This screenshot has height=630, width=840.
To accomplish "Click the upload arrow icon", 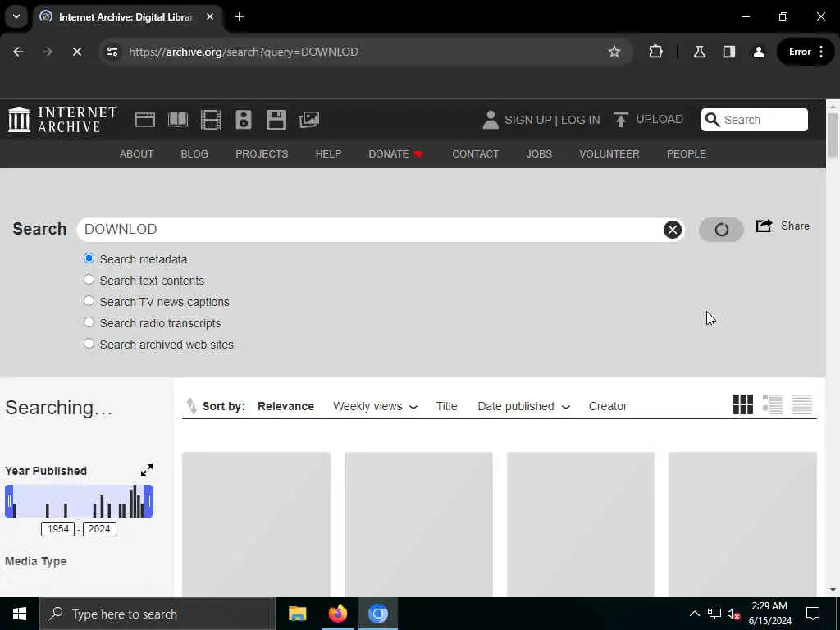I will pos(620,120).
